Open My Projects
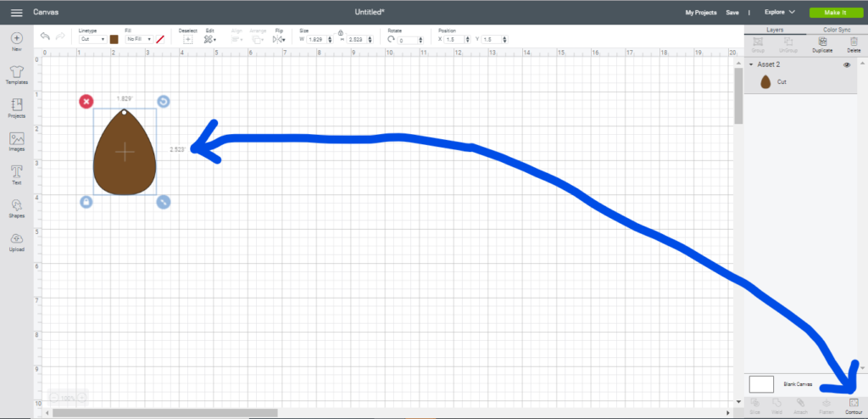Screen dimensions: 868x419 [701, 12]
